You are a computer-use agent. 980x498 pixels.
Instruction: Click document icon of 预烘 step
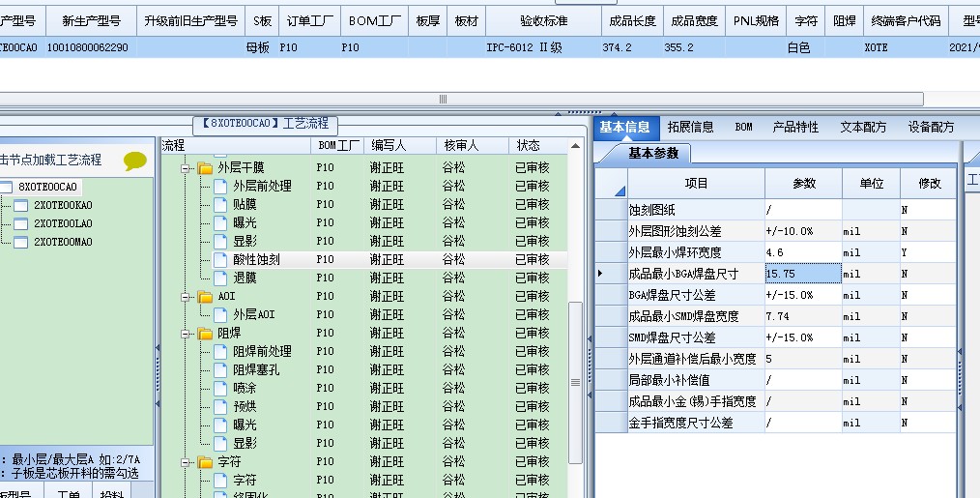click(x=220, y=407)
